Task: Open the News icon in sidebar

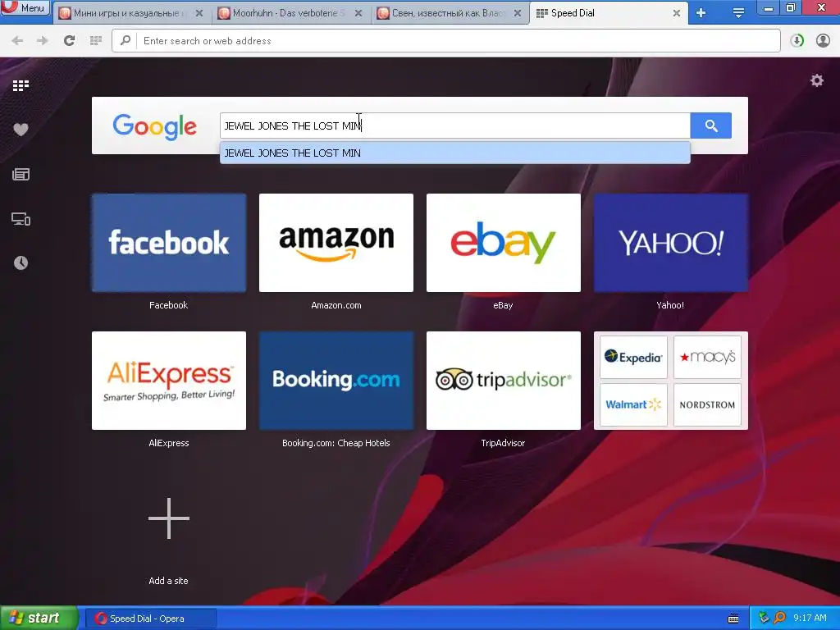Action: click(21, 174)
